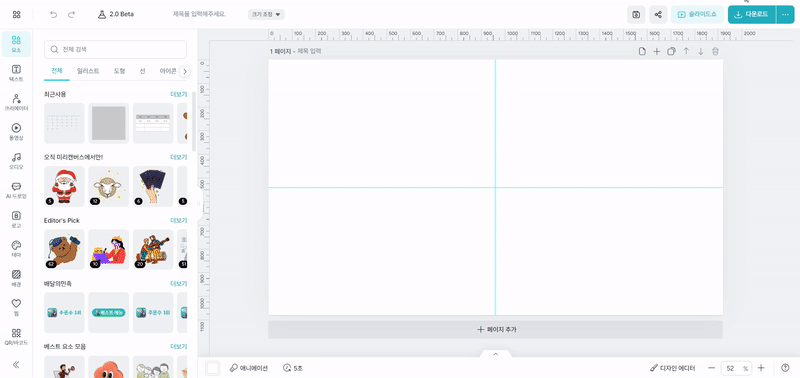Start the 슬라이드쇼 slideshow

697,15
